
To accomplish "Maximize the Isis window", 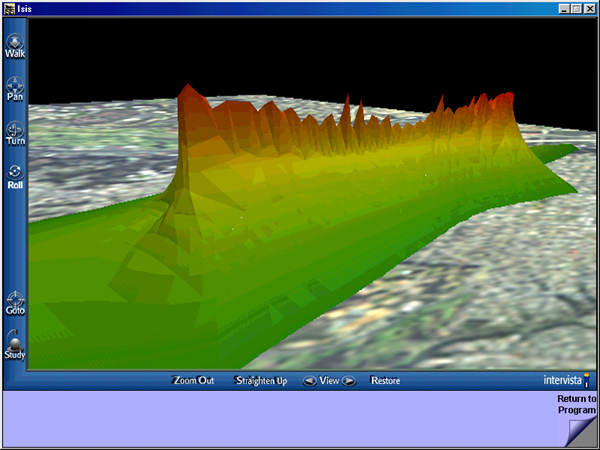I will [x=576, y=9].
